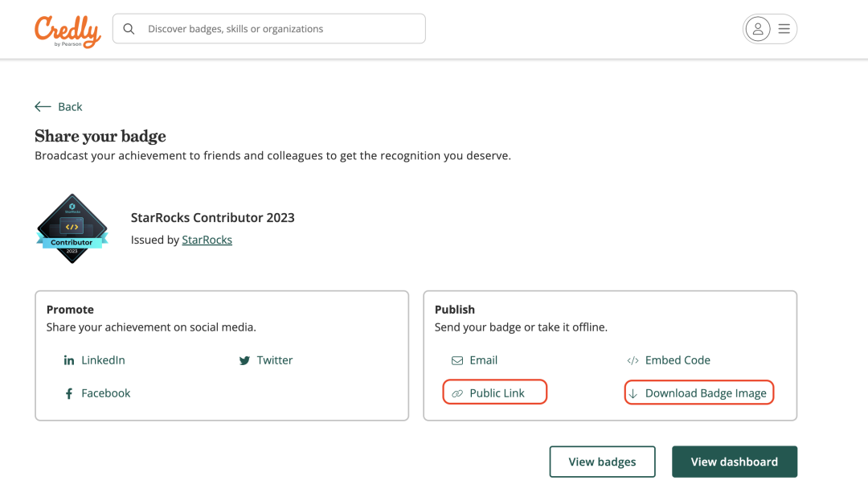Click the LinkedIn icon
The height and width of the screenshot is (493, 868).
coord(69,360)
